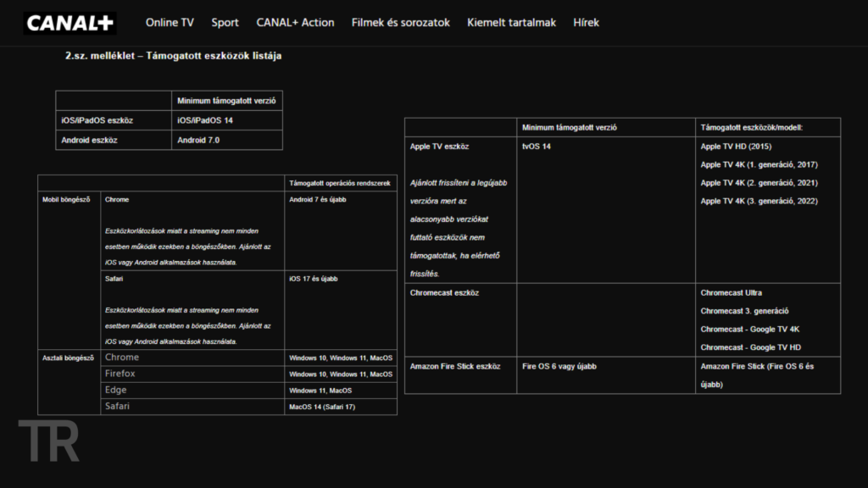Select Filmek és sorozatok menu item
Screen dimensions: 868x488
[400, 23]
